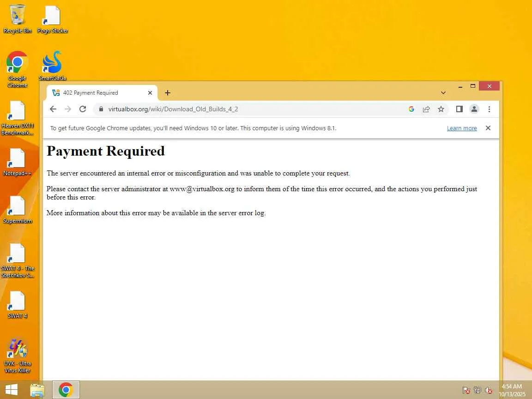
Task: Select the Supermium desktop shortcut
Action: coord(17,210)
